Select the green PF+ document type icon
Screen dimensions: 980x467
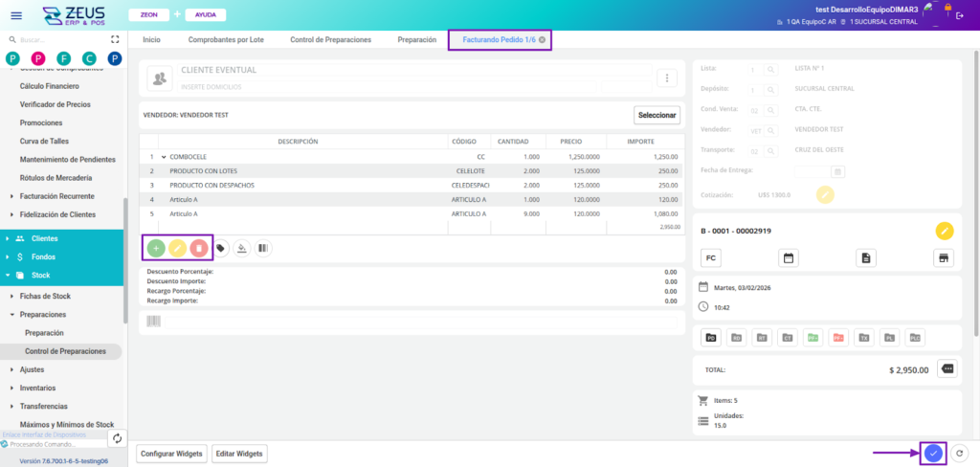tap(813, 338)
